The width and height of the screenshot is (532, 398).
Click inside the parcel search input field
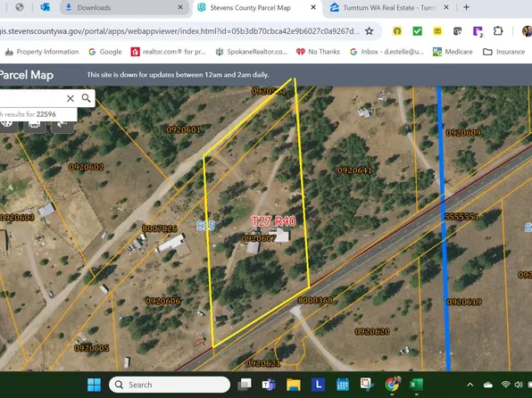point(31,98)
